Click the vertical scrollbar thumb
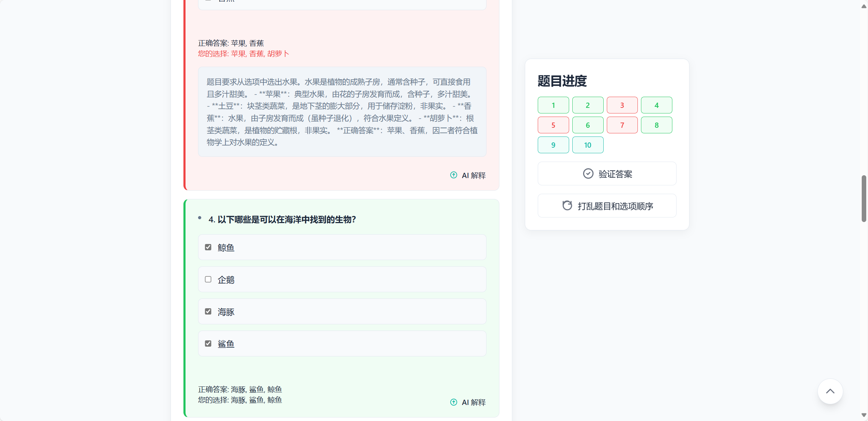 (x=864, y=198)
